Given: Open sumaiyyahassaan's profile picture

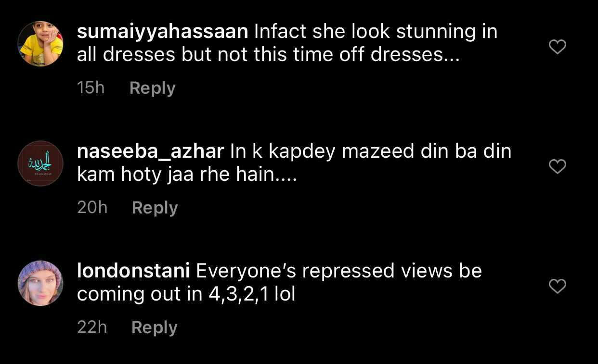Looking at the screenshot, I should point(40,44).
